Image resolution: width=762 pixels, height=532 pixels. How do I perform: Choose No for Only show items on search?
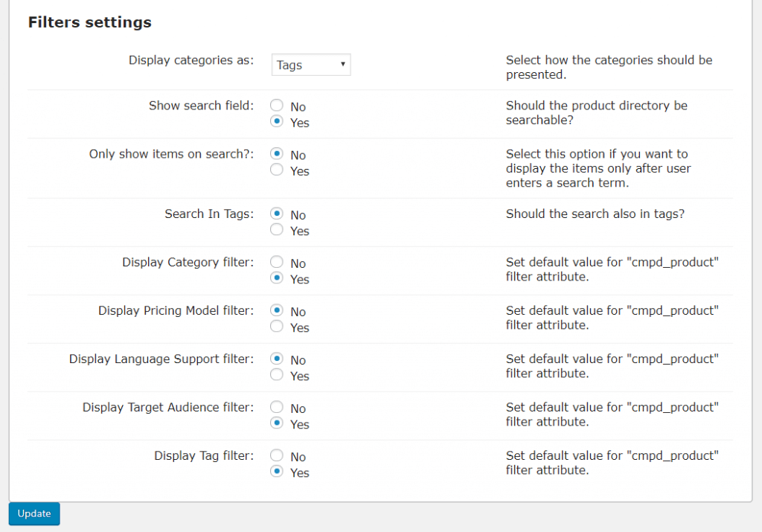pyautogui.click(x=277, y=155)
